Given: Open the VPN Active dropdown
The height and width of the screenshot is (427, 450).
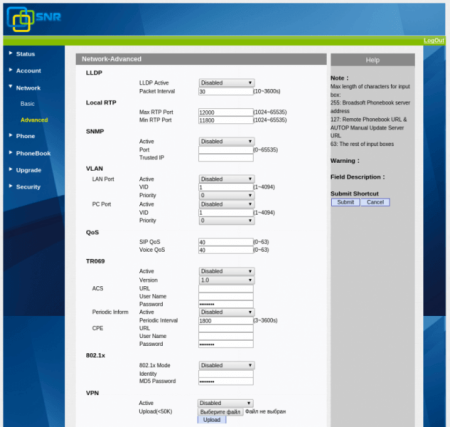Looking at the screenshot, I should (x=225, y=403).
